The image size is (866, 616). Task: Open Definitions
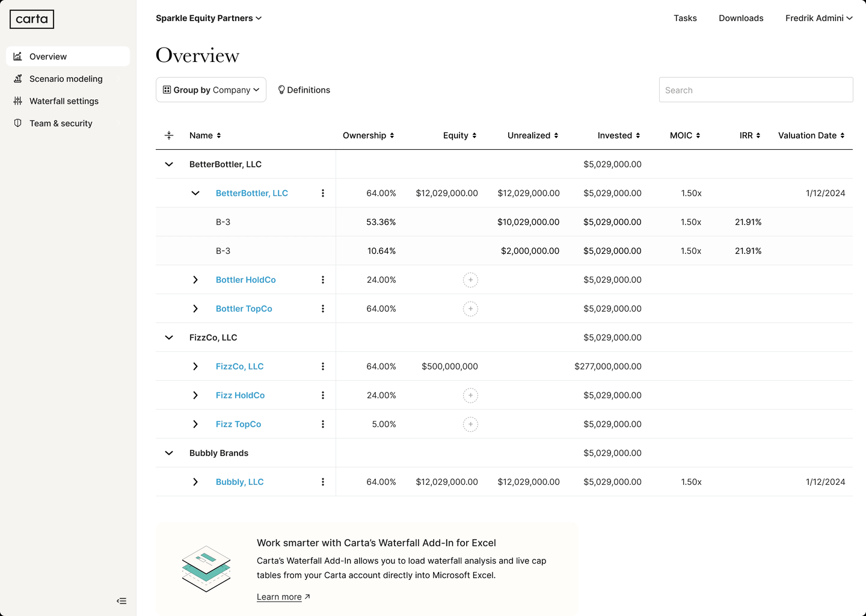point(304,90)
